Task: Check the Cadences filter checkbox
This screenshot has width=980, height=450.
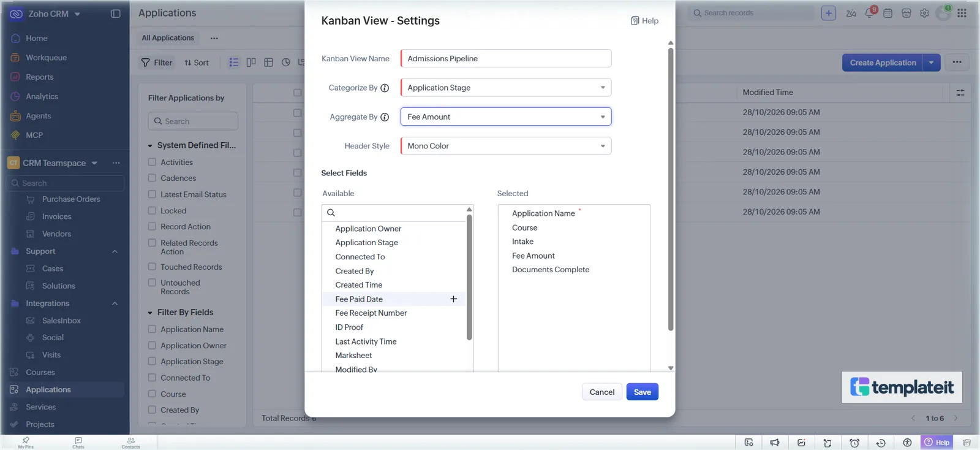Action: (x=152, y=178)
